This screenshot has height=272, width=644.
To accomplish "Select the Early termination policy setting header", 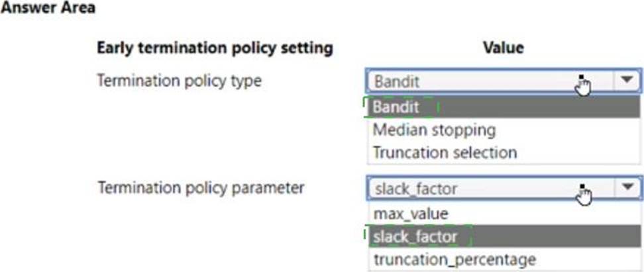I will pos(215,48).
